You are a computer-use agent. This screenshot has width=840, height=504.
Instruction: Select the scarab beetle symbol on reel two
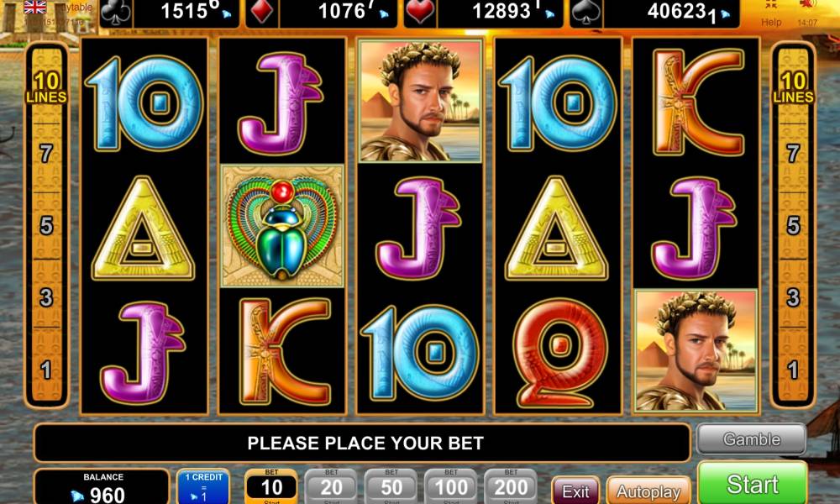[282, 225]
